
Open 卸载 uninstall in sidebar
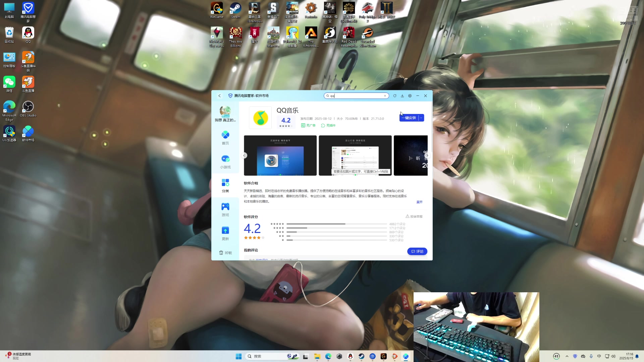click(x=225, y=253)
